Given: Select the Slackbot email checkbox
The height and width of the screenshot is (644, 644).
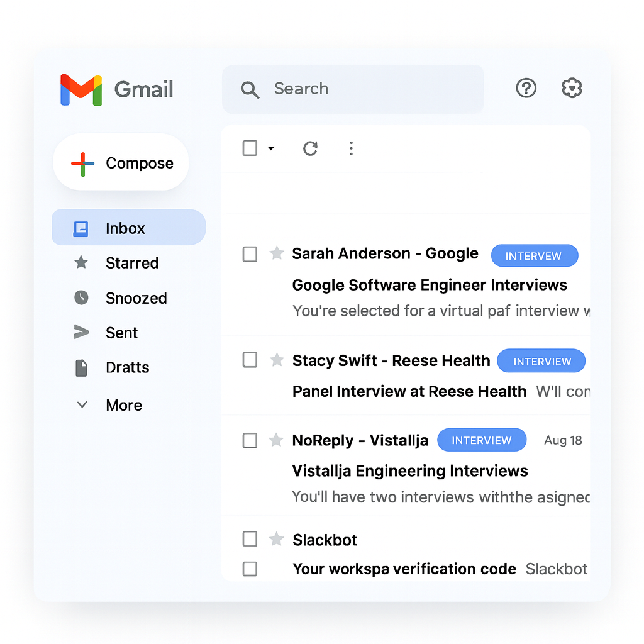Looking at the screenshot, I should tap(250, 539).
